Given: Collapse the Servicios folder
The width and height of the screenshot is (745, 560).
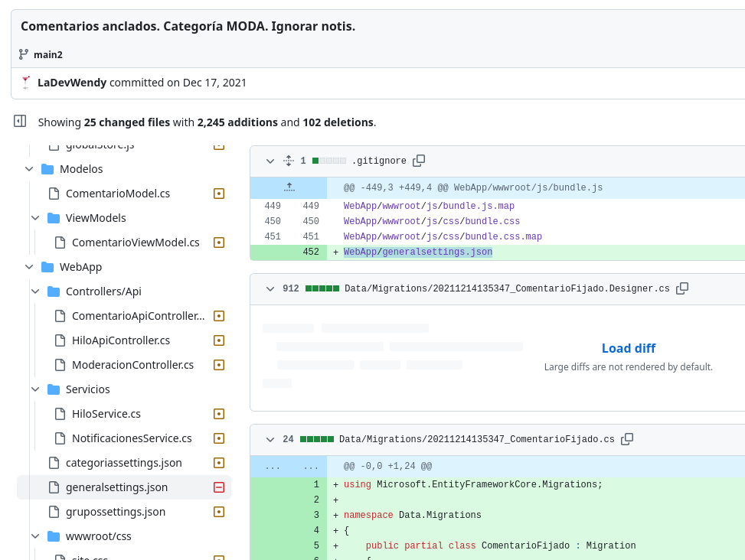Looking at the screenshot, I should pyautogui.click(x=35, y=389).
